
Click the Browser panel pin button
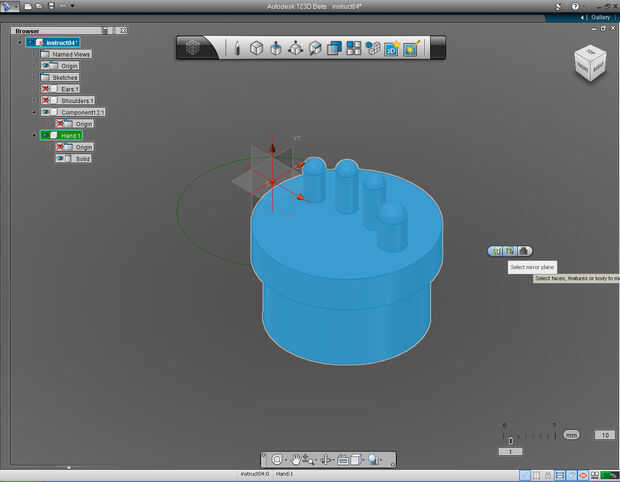(x=105, y=30)
